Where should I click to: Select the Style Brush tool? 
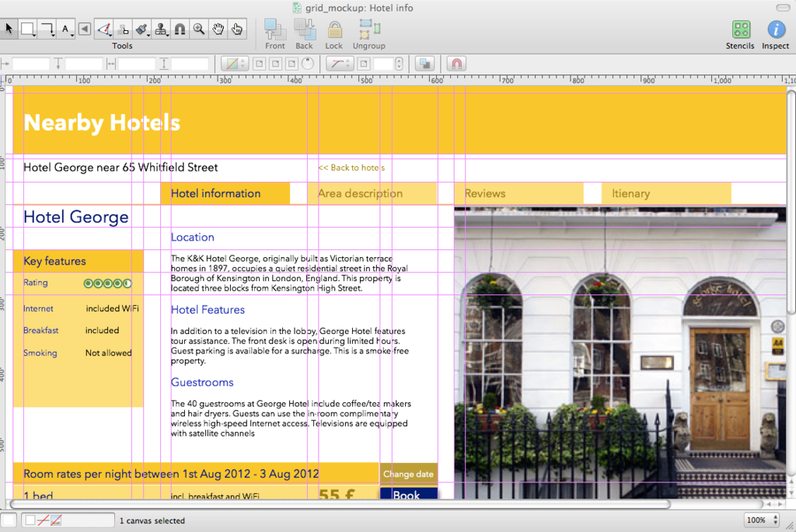click(141, 29)
